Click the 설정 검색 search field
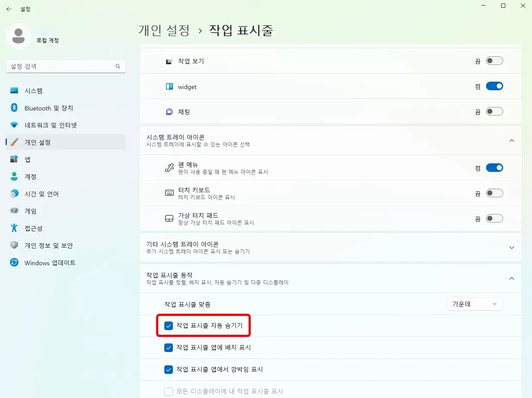The image size is (532, 398). (x=65, y=66)
